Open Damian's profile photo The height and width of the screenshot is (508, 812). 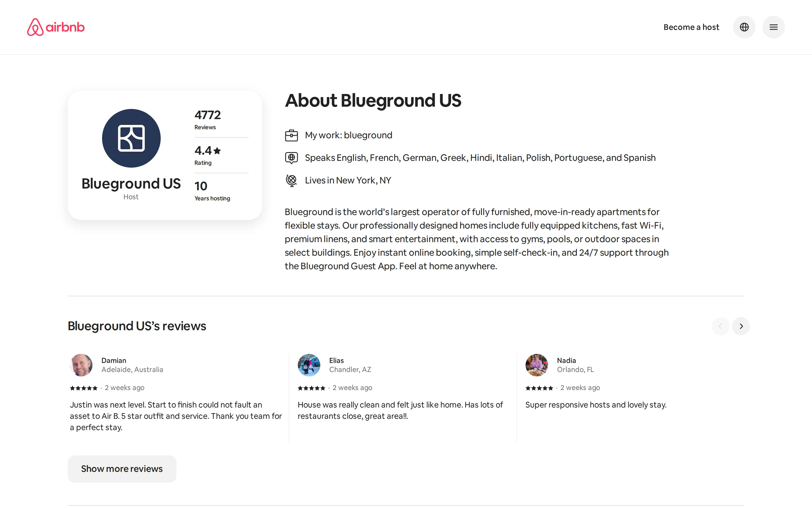point(81,365)
